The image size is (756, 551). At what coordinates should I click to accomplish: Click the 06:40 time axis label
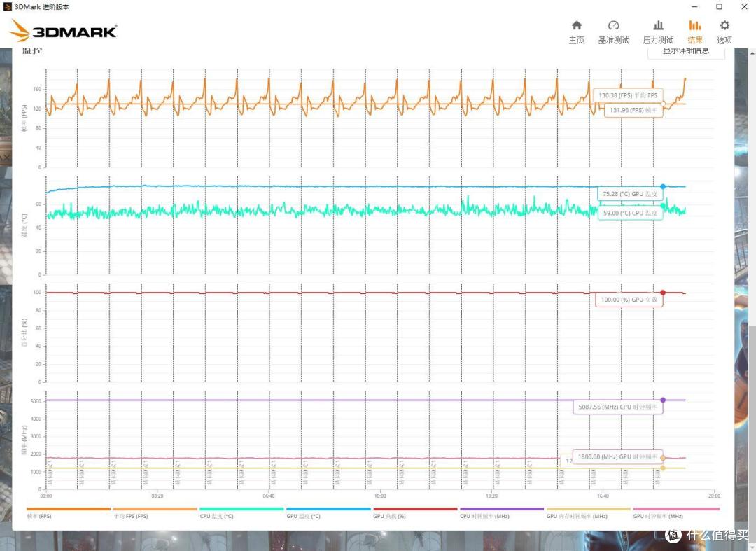tap(269, 496)
